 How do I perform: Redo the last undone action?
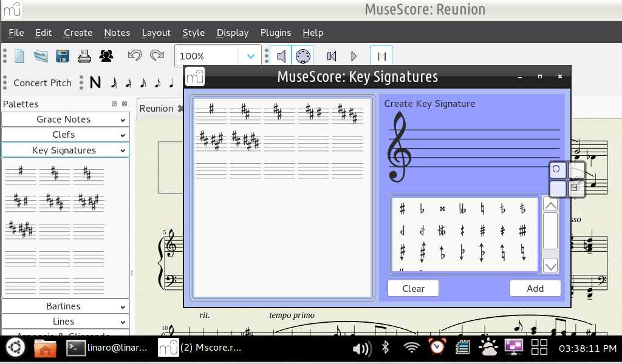[x=157, y=55]
